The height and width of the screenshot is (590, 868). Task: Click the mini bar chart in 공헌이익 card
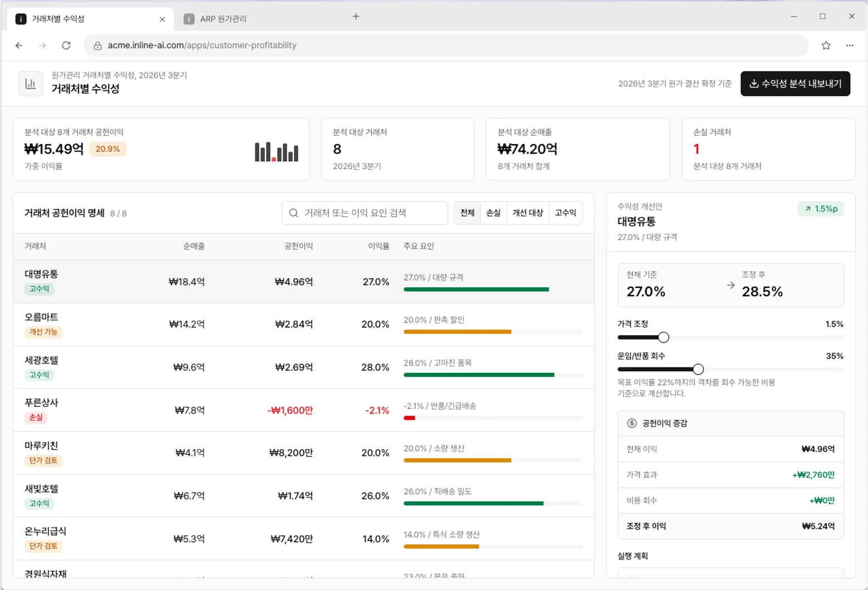click(277, 152)
